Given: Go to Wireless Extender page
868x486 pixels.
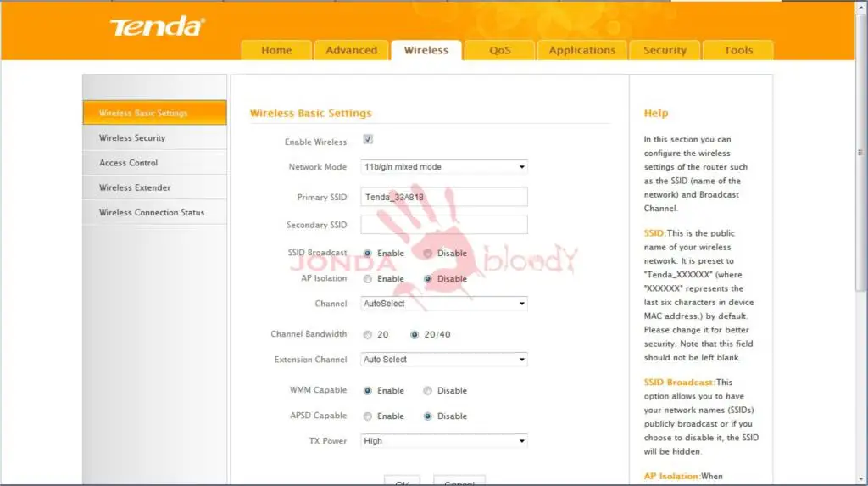Looking at the screenshot, I should click(154, 187).
